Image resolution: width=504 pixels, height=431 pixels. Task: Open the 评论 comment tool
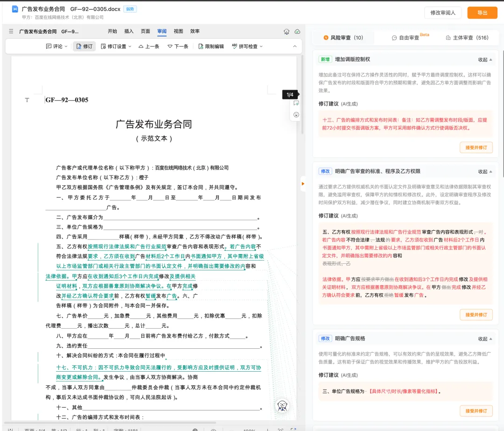[56, 46]
